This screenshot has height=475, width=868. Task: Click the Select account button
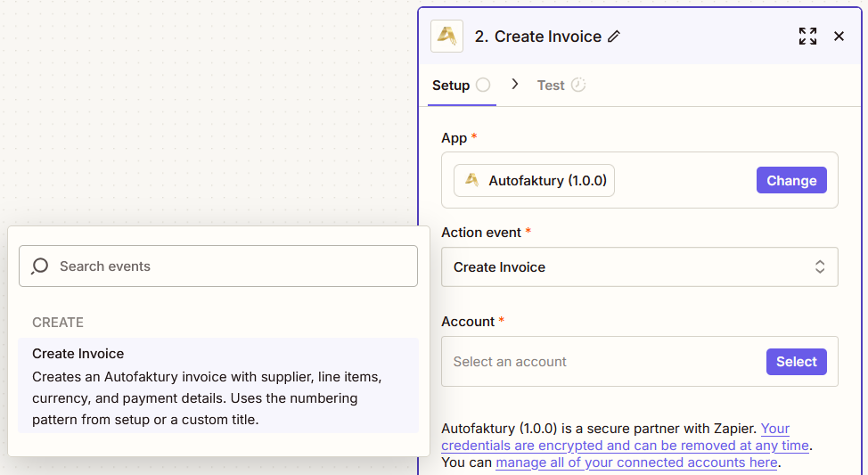pos(797,362)
